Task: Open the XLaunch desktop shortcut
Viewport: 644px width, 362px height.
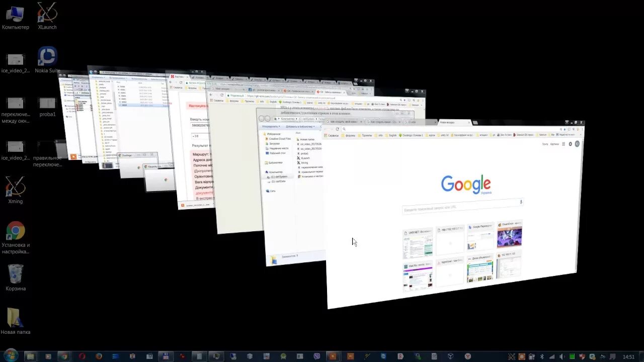Action: [47, 17]
